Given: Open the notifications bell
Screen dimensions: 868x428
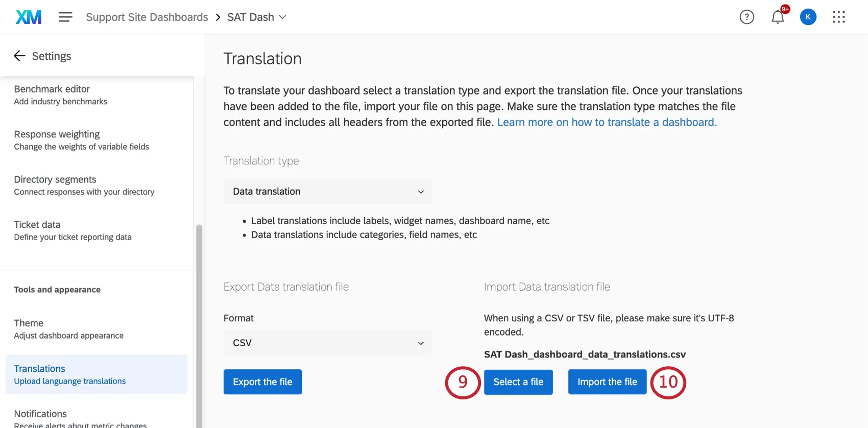Looking at the screenshot, I should click(x=777, y=17).
